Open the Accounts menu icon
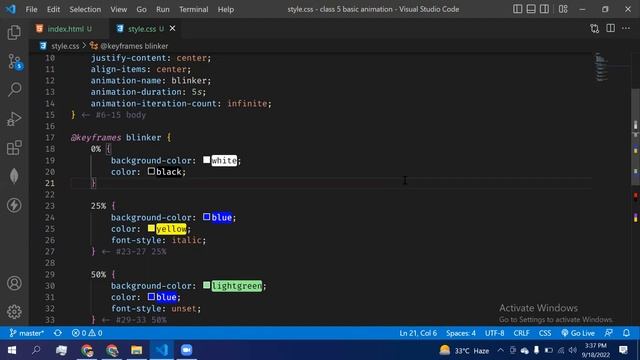 coord(14,283)
